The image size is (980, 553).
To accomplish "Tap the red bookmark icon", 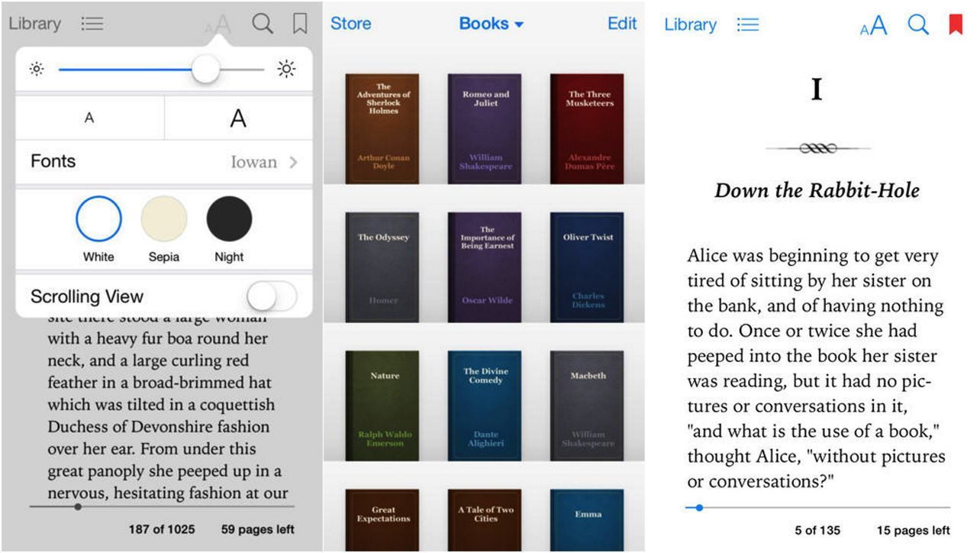I will pyautogui.click(x=955, y=25).
